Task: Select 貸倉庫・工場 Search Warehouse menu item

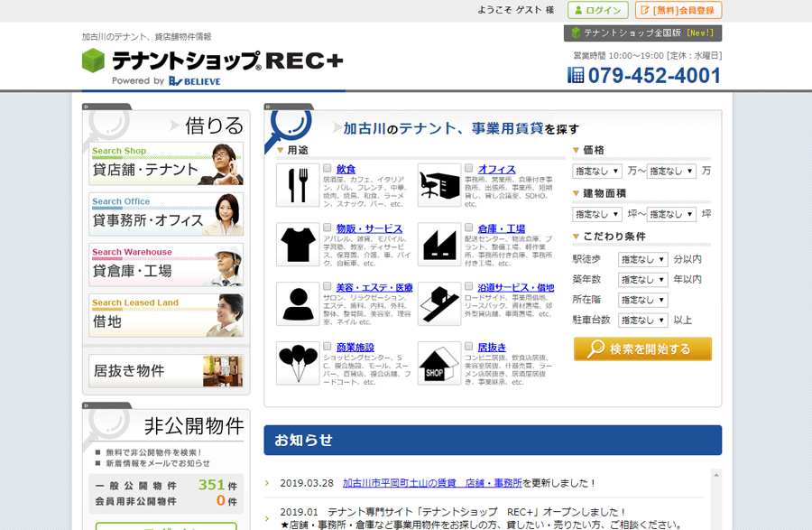Action: coord(166,265)
